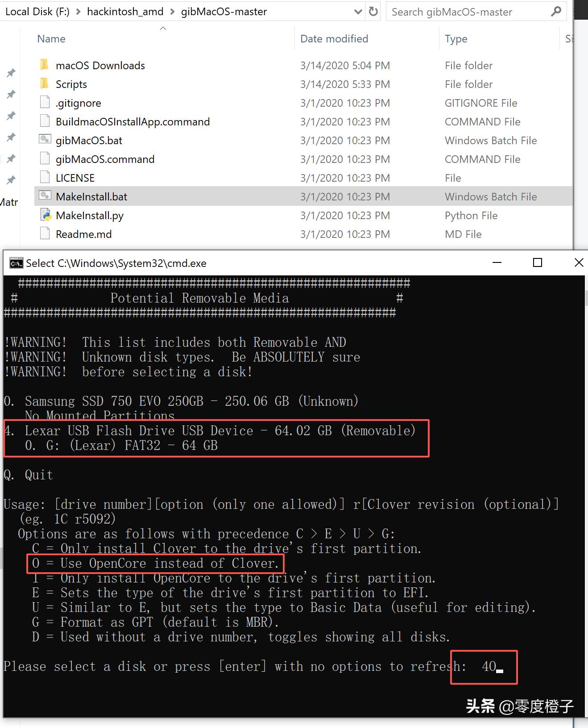
Task: Click Local Disk (F:) in address bar
Action: point(37,12)
